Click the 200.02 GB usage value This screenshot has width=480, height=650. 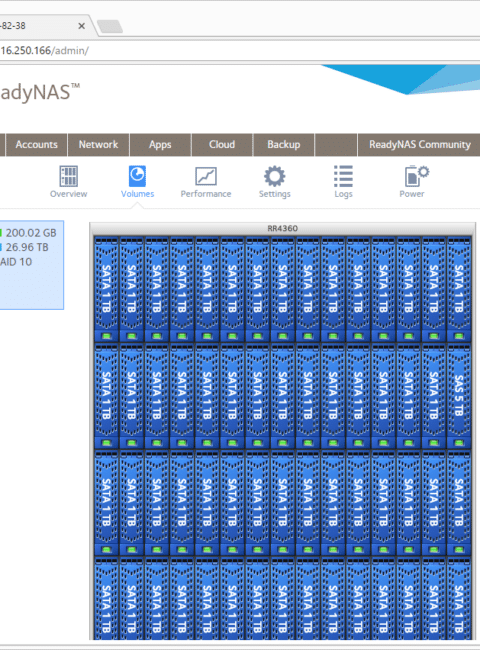pyautogui.click(x=31, y=233)
